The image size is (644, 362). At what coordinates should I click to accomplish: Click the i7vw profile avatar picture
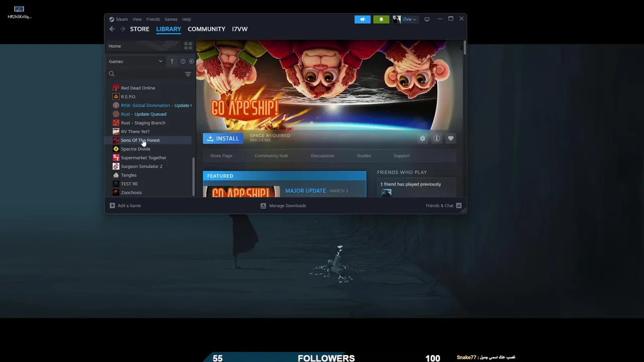coord(397,19)
